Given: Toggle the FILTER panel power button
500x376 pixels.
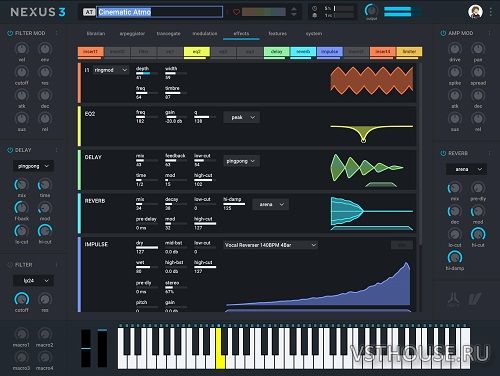Looking at the screenshot, I should (x=10, y=265).
